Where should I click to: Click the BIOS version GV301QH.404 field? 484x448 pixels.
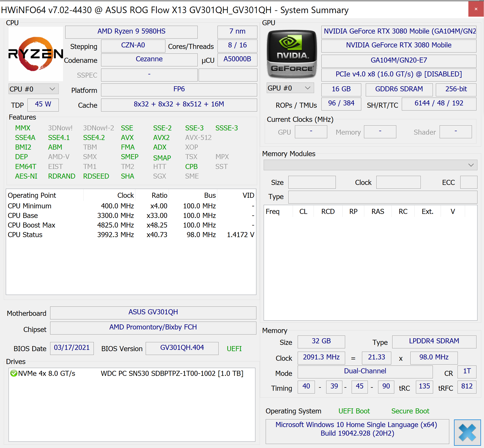click(182, 348)
